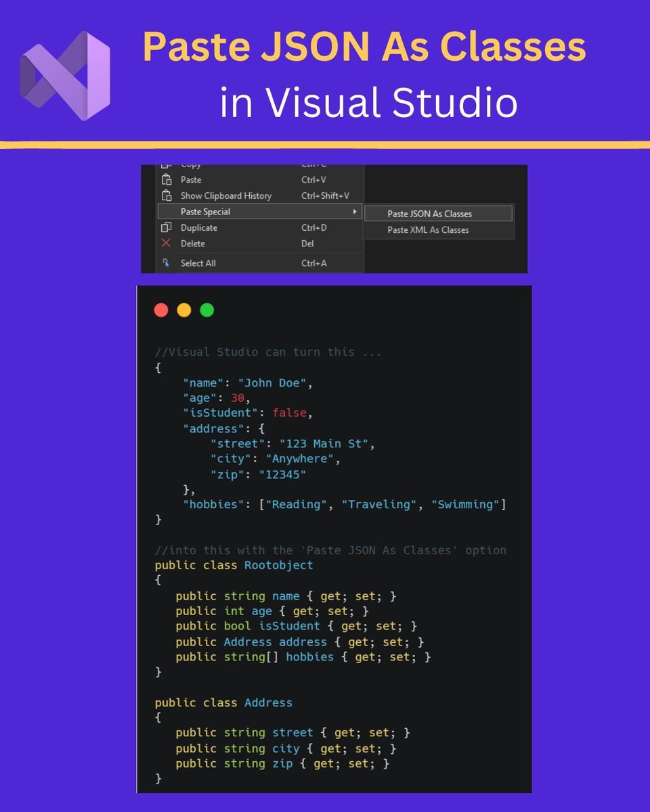Click the "Reading" array item
Viewport: 650px width, 812px height.
pos(296,504)
